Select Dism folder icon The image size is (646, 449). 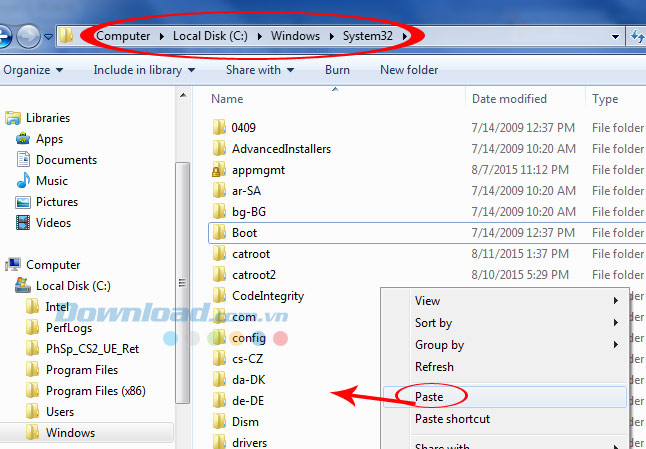219,422
